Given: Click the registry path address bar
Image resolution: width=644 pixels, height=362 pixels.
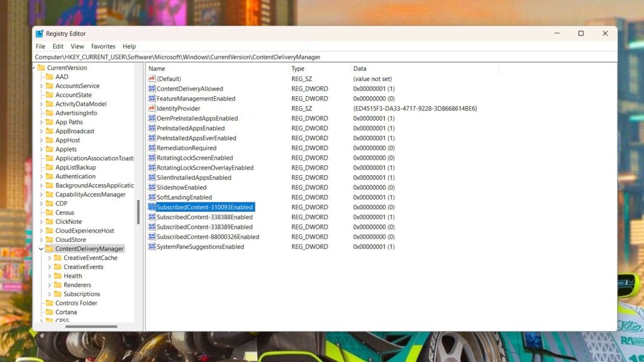Looking at the screenshot, I should 325,57.
